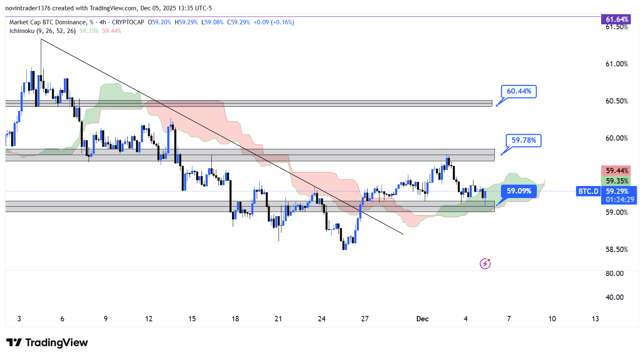Click the purple 61.64% price axis tag
Screen dimensions: 644x358
[616, 19]
